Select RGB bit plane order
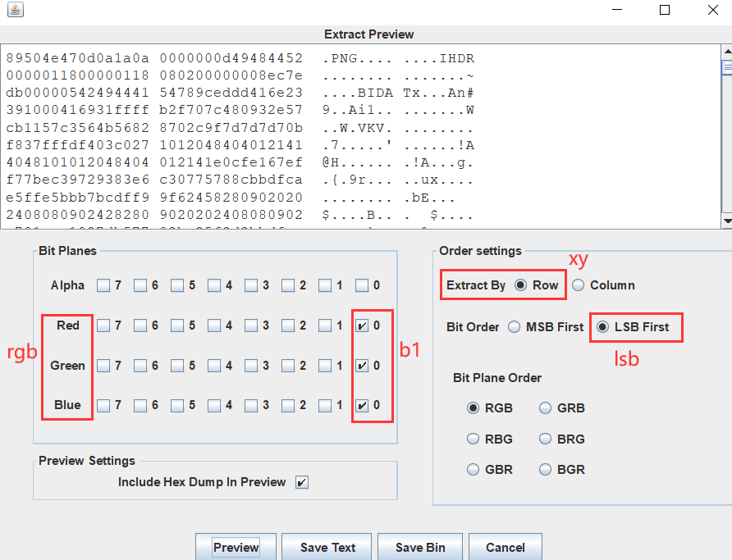732x560 pixels. (473, 408)
